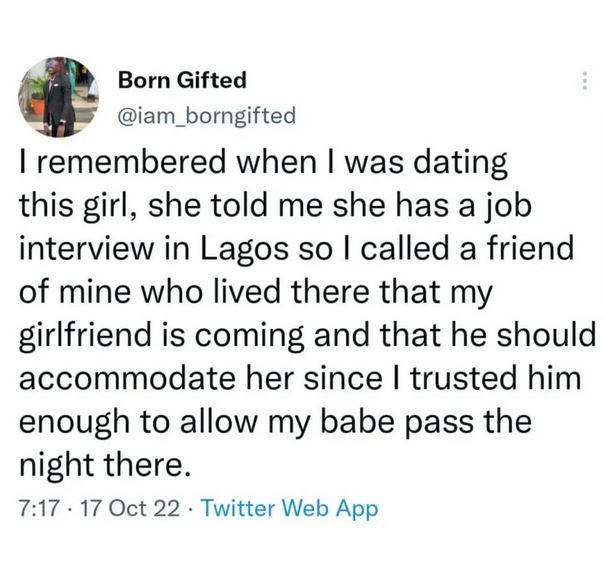Click the final words "night there."
Screen dimensions: 604x569
click(x=101, y=460)
